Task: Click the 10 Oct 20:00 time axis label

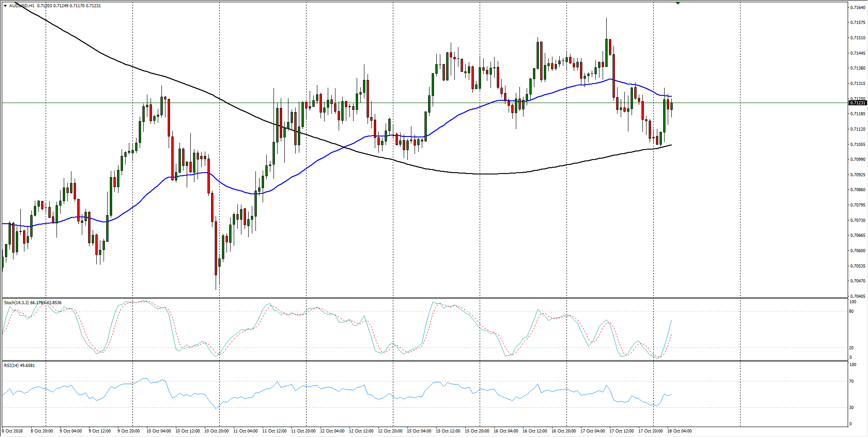Action: tap(217, 431)
